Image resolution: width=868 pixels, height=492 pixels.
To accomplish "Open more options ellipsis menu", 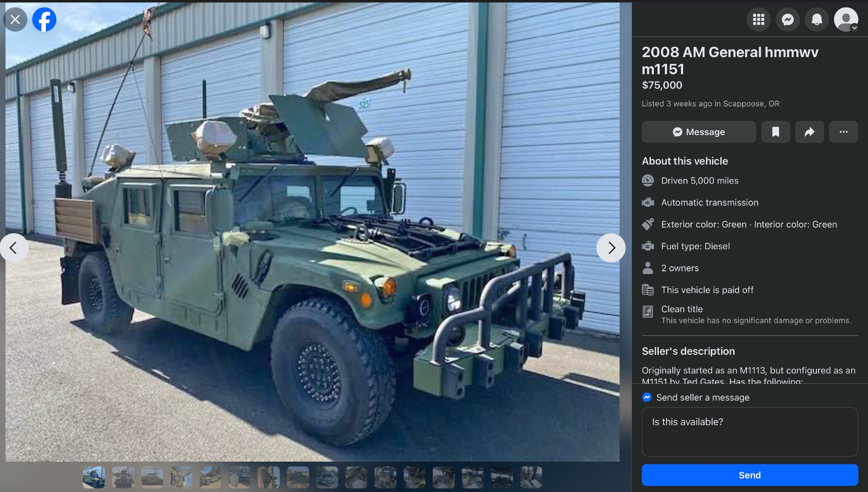I will pyautogui.click(x=843, y=132).
